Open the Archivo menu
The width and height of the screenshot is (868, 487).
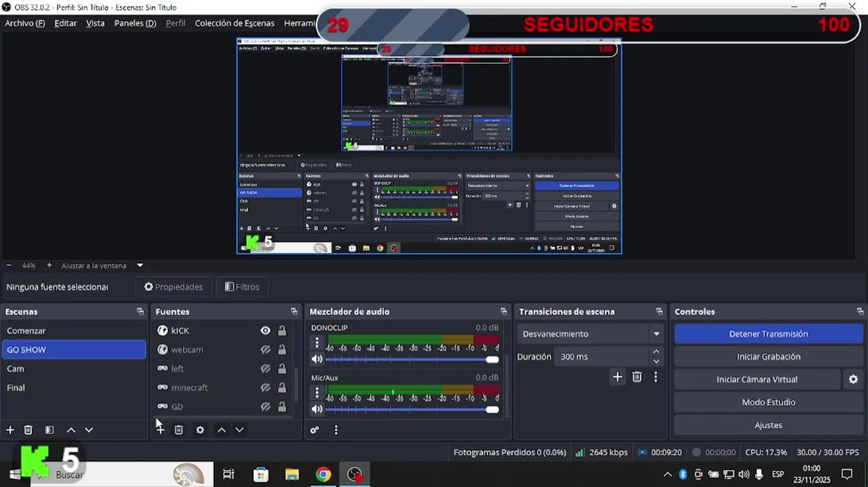pos(25,23)
